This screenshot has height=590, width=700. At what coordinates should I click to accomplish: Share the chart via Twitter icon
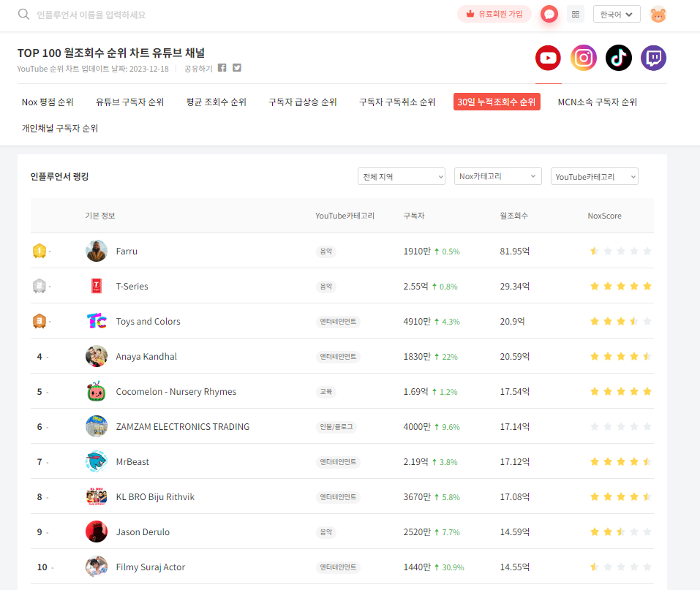tap(237, 68)
